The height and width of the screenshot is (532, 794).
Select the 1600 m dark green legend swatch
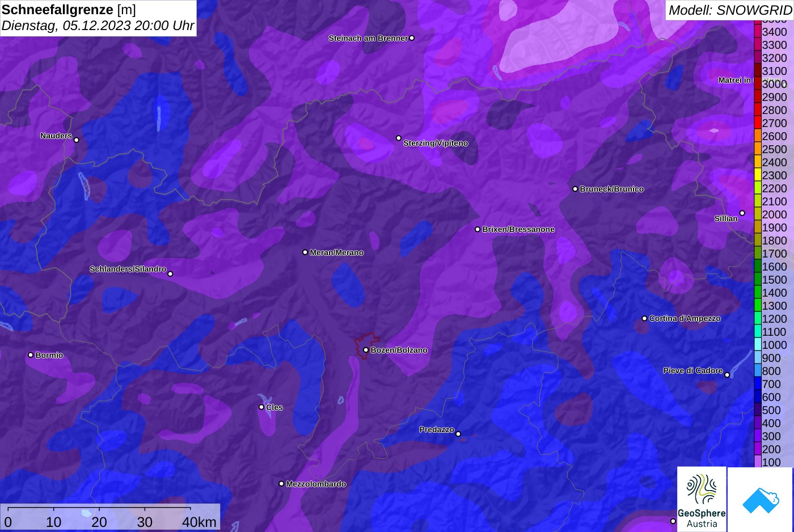click(x=757, y=267)
